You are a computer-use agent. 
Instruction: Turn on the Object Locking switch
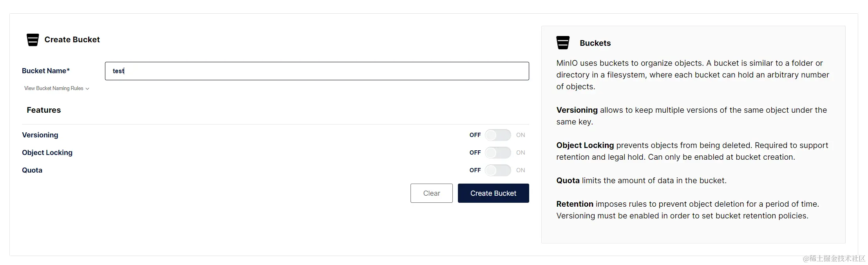point(497,153)
